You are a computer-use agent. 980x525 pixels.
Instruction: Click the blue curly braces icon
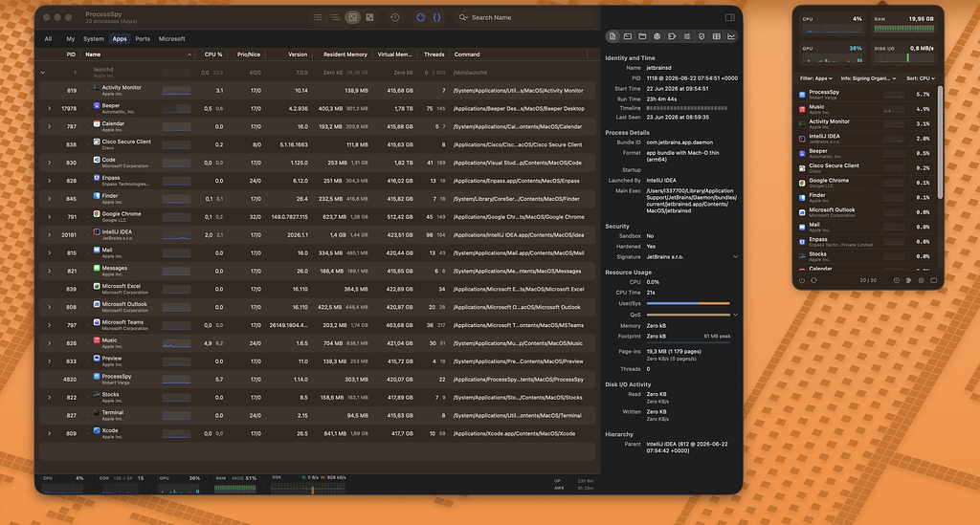(436, 17)
